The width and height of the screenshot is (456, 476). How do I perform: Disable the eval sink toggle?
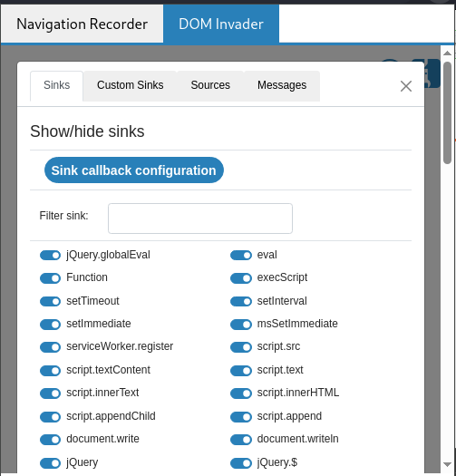(241, 256)
